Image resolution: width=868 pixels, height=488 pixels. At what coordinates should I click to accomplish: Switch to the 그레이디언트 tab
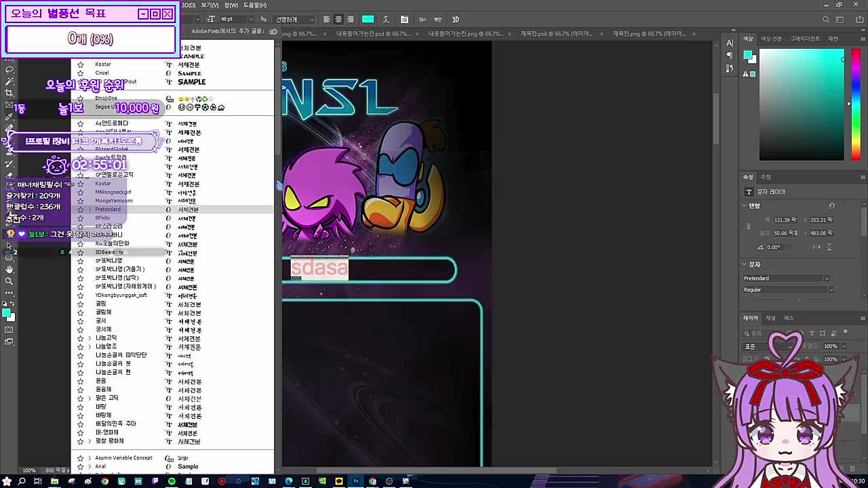click(805, 39)
